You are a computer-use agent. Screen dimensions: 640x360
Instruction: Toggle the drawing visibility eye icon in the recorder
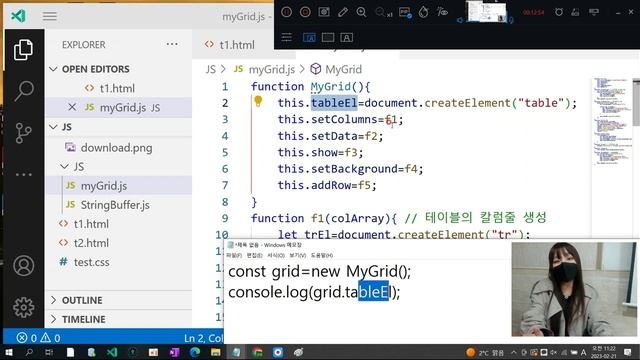point(442,12)
